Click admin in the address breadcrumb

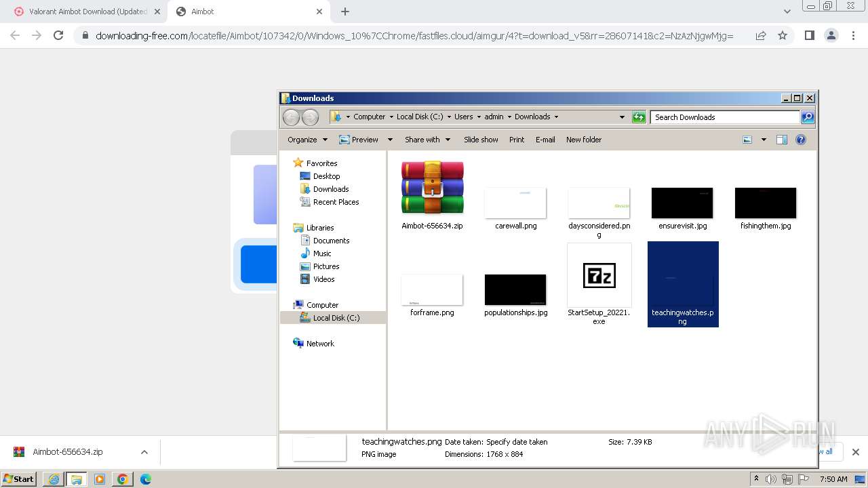point(494,117)
